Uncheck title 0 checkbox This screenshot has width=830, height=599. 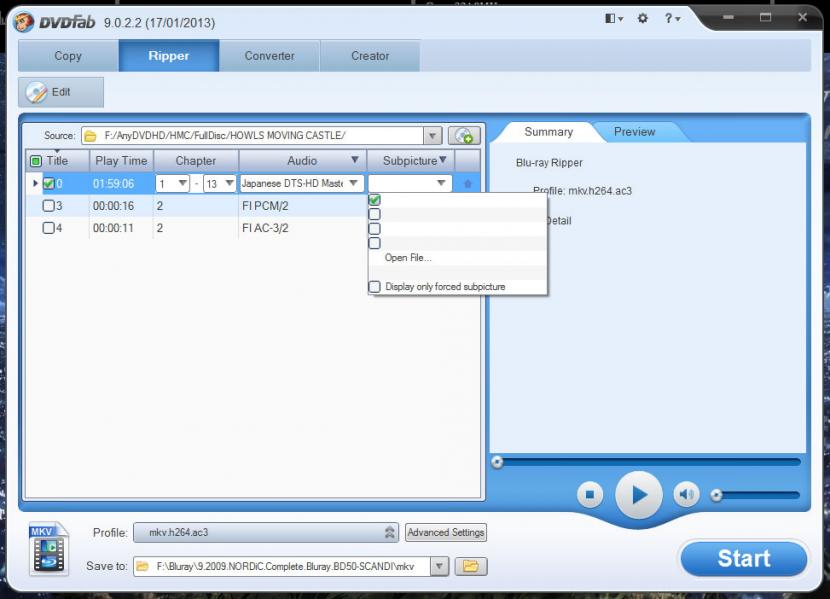(49, 184)
